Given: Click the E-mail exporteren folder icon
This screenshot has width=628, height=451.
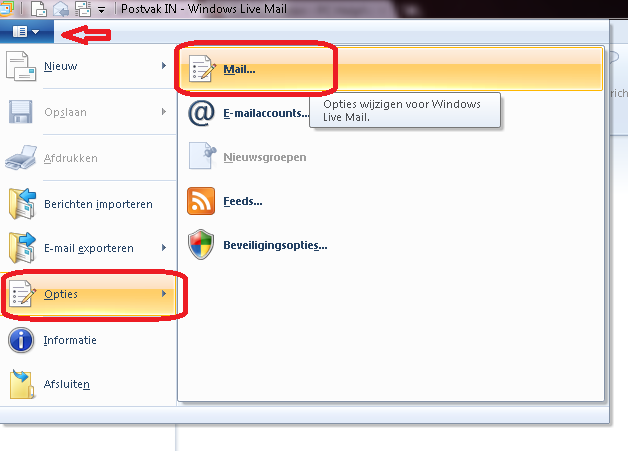Looking at the screenshot, I should tap(22, 248).
